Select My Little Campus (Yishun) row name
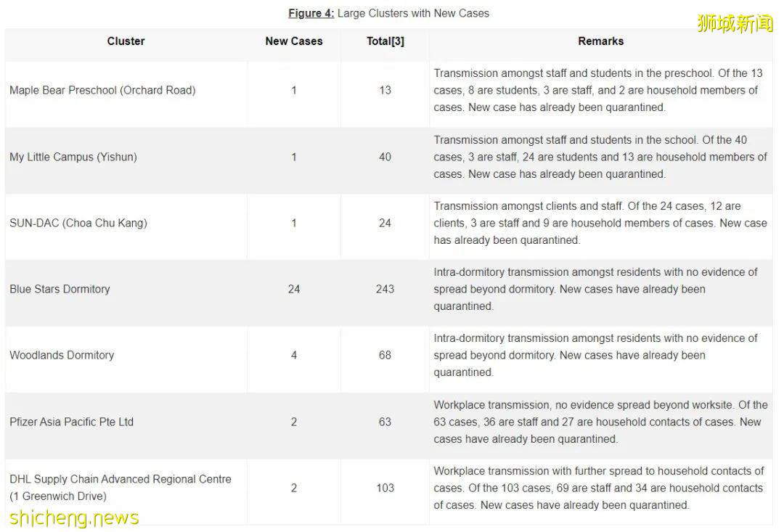 pyautogui.click(x=73, y=157)
